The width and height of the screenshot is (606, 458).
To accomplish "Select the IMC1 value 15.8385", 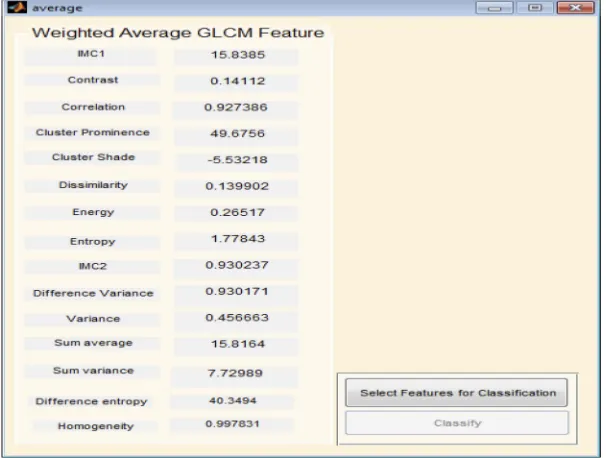I will click(x=238, y=55).
